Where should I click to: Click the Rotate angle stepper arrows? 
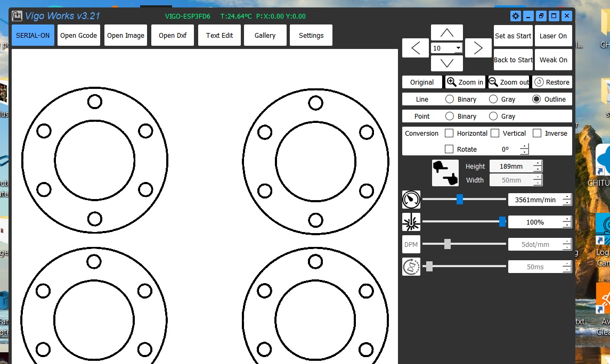point(524,149)
